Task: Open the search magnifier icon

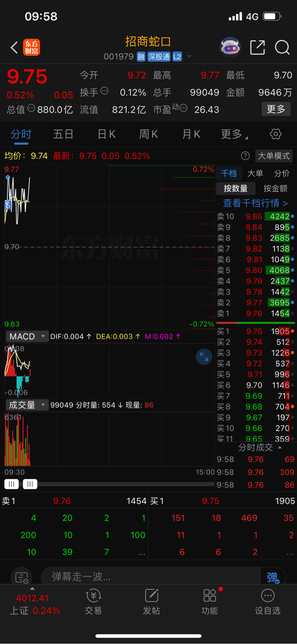Action: coord(282,48)
